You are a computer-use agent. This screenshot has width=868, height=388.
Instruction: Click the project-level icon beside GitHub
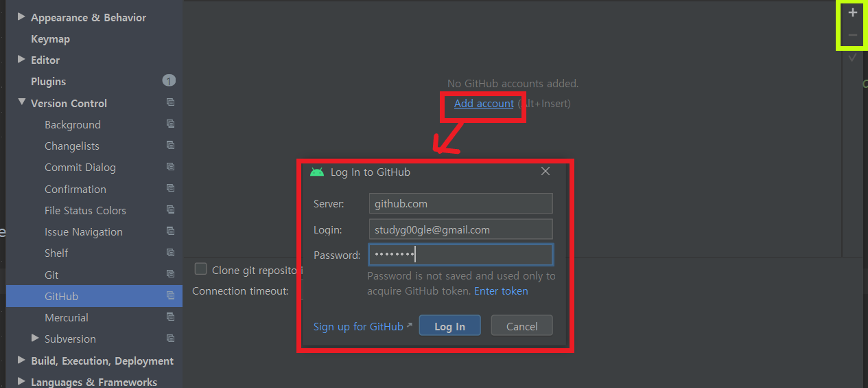click(x=170, y=296)
